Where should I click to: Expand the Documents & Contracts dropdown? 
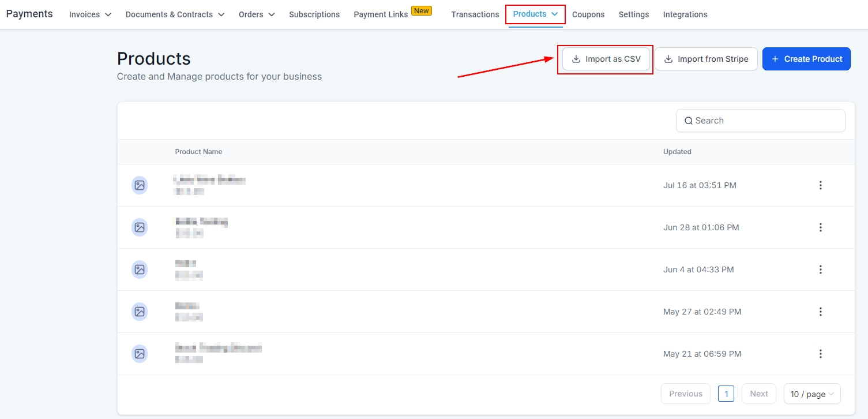pyautogui.click(x=175, y=14)
